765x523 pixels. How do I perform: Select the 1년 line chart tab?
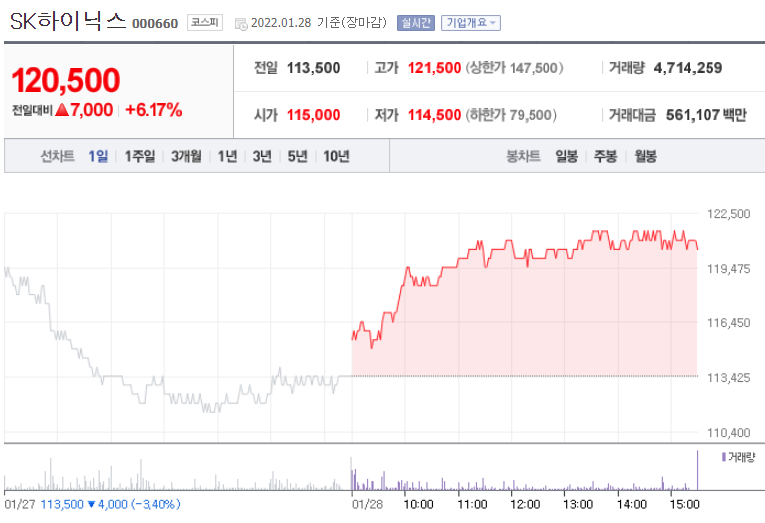point(227,156)
